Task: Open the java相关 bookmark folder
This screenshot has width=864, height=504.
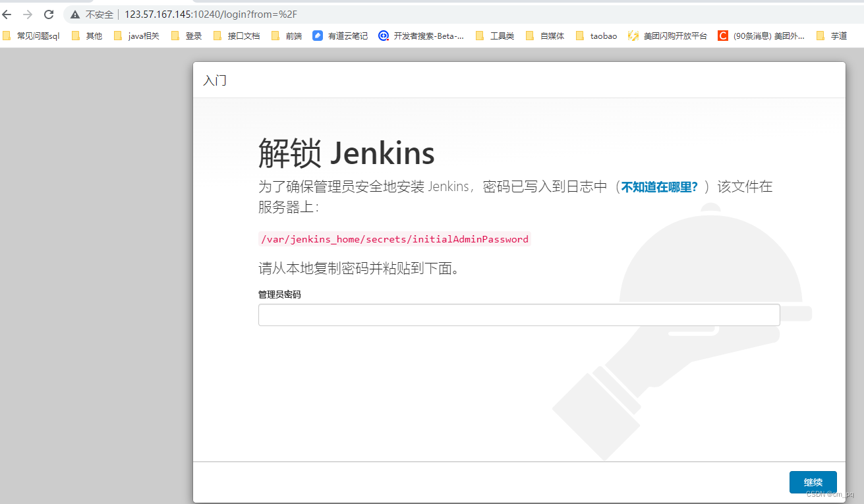Action: [x=136, y=36]
